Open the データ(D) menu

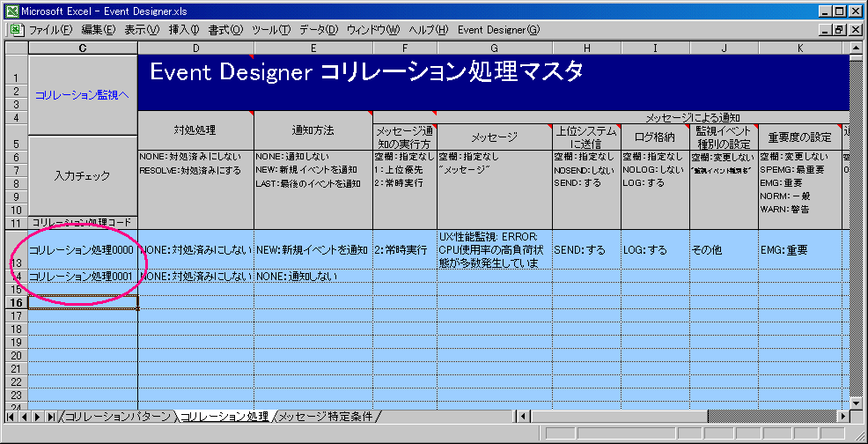coord(319,29)
